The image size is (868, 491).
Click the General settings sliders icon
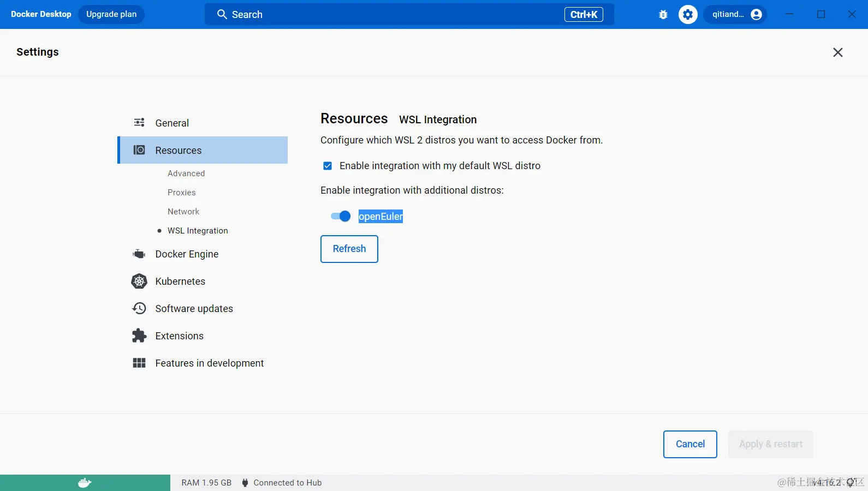[x=139, y=123]
